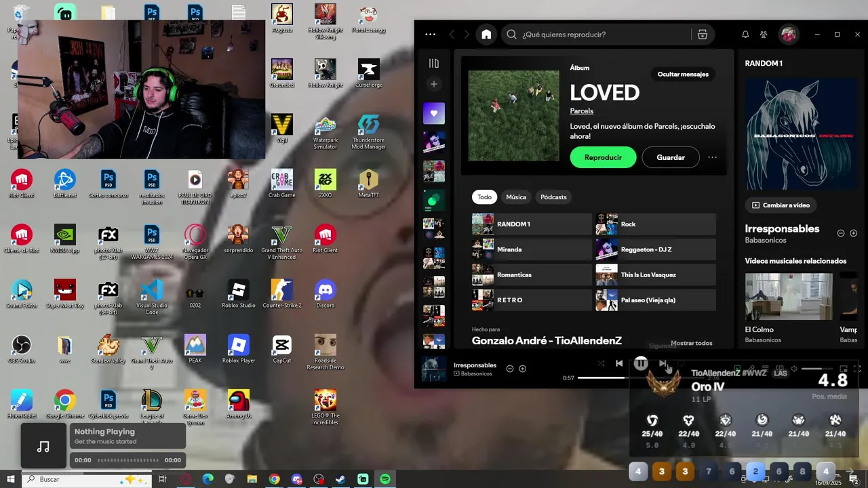
Task: Open Spotify notifications bell
Action: (x=745, y=35)
